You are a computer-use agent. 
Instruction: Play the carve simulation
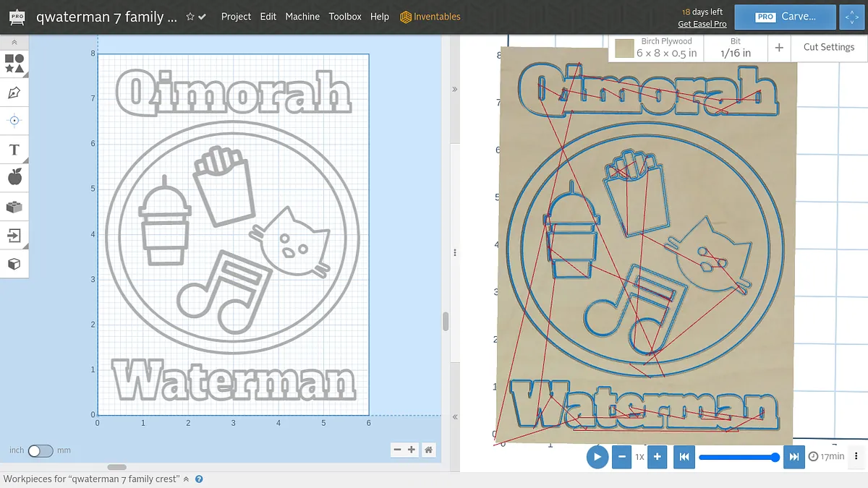pos(597,457)
